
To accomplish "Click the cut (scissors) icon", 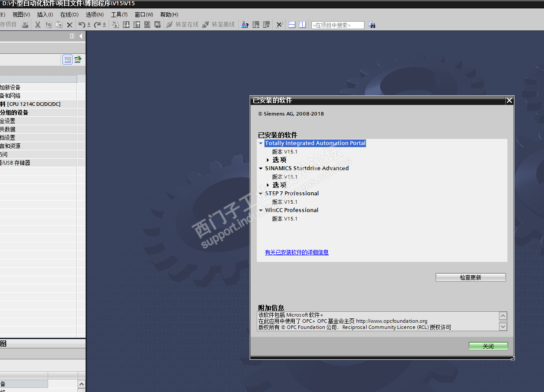I will click(38, 25).
